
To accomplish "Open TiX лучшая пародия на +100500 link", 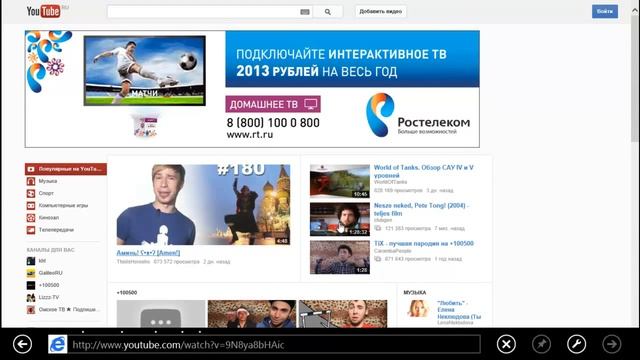I will pyautogui.click(x=424, y=243).
